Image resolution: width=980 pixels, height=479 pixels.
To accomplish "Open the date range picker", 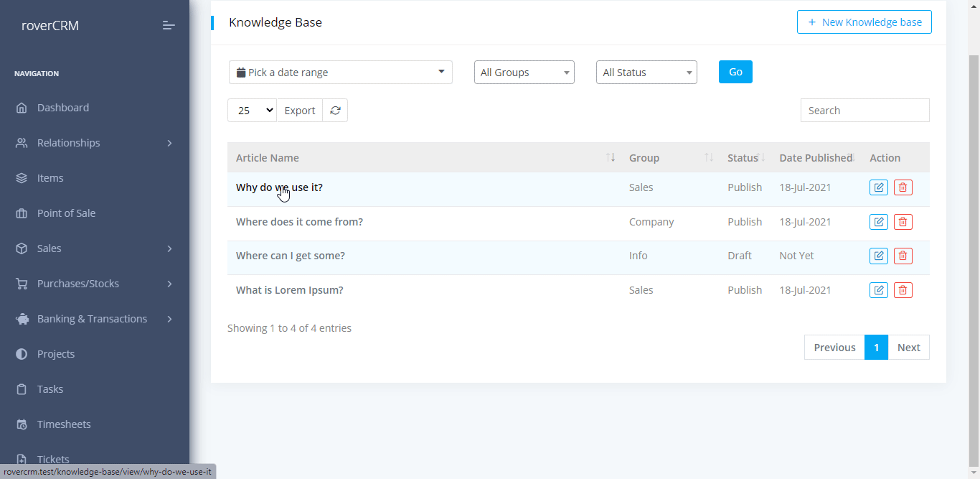I will click(x=340, y=73).
